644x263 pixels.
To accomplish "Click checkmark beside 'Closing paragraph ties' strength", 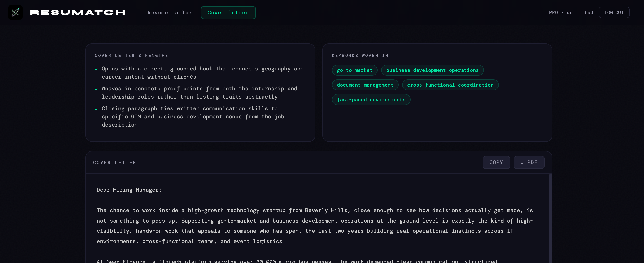I will click(x=97, y=109).
